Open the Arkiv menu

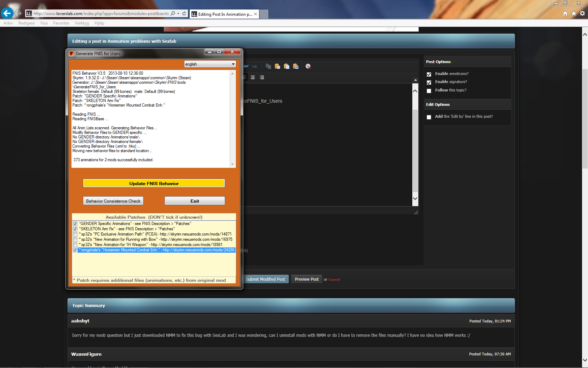click(x=8, y=23)
